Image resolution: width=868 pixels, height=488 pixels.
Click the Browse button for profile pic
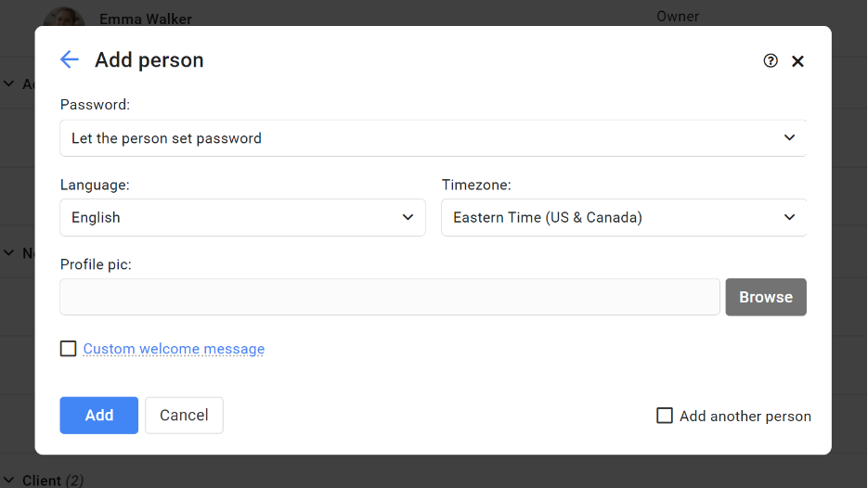(x=766, y=297)
